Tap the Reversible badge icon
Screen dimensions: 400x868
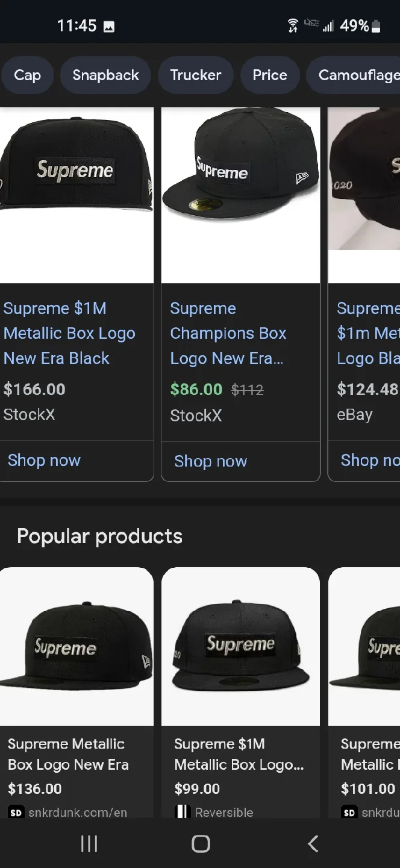click(x=181, y=812)
